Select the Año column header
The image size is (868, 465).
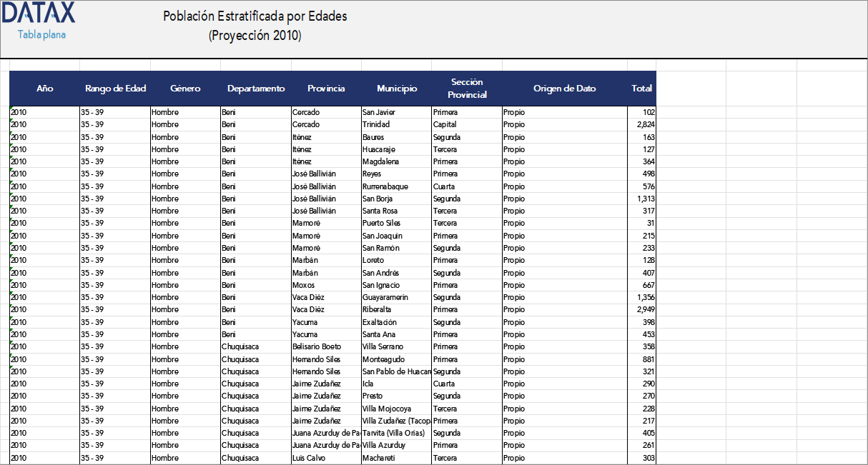point(44,89)
